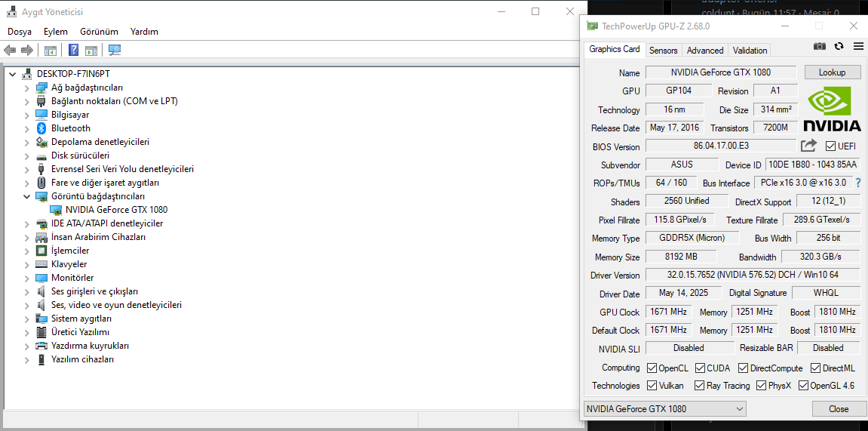Toggle the Vulkan checkbox
Viewport: 868px width, 431px height.
pos(651,386)
